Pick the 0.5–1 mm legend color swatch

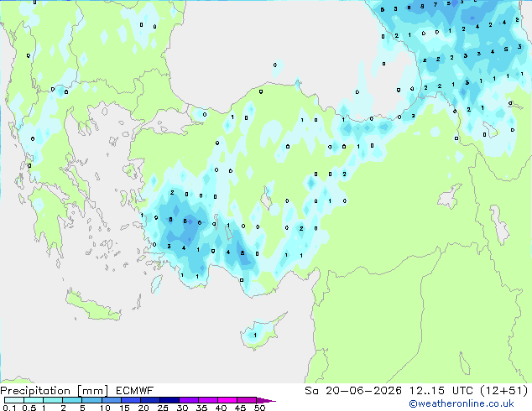coord(34,400)
